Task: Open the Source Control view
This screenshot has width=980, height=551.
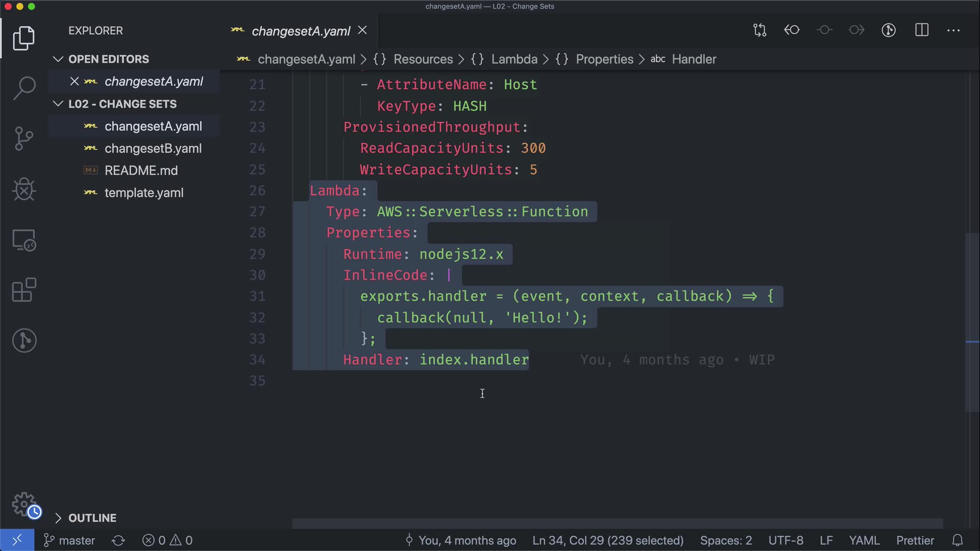Action: (x=24, y=139)
